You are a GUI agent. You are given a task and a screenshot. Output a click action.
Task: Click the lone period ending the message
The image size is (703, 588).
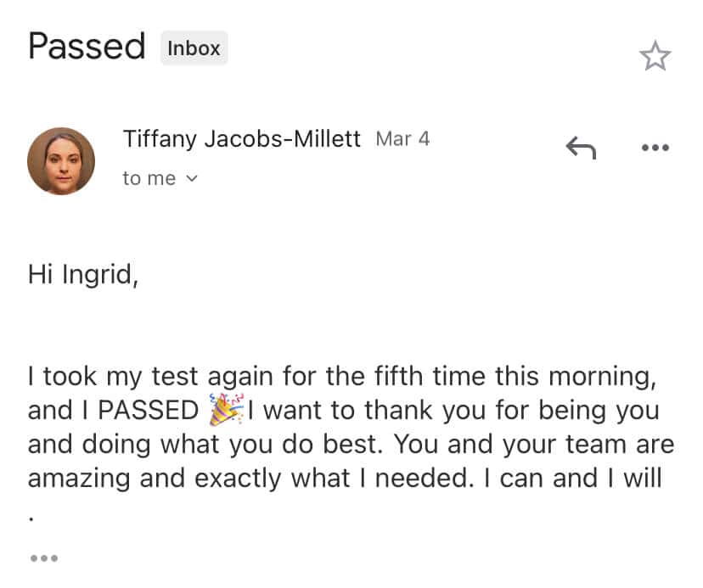pos(31,515)
